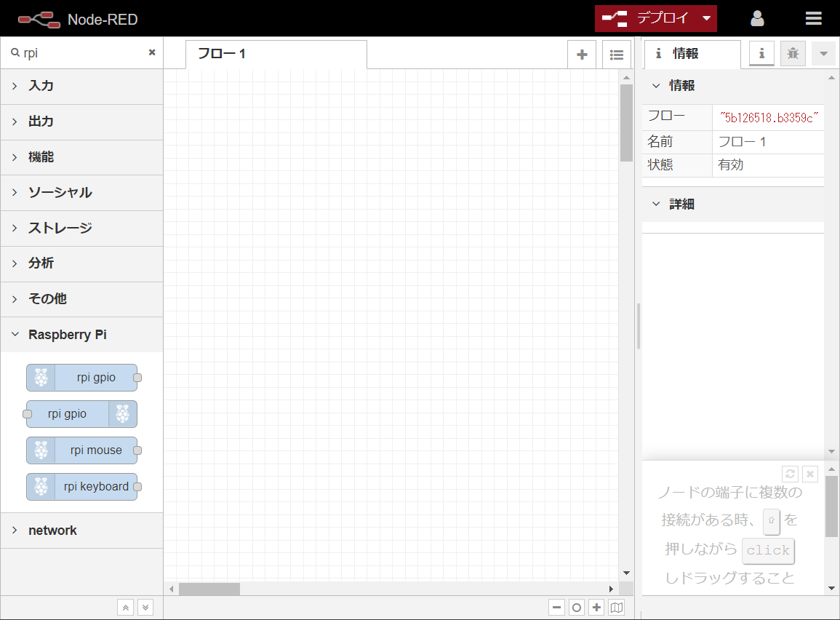
Task: Click the palette search field containing rpi
Action: coord(83,52)
